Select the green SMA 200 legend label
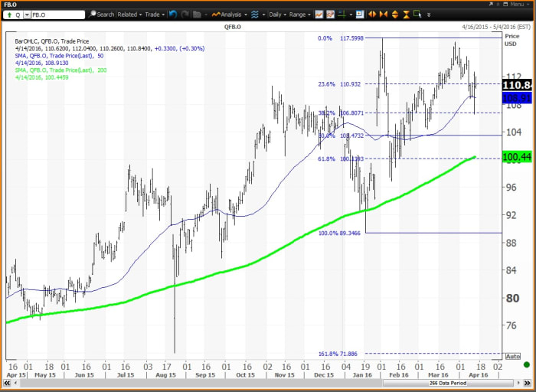536x392 pixels. 60,70
